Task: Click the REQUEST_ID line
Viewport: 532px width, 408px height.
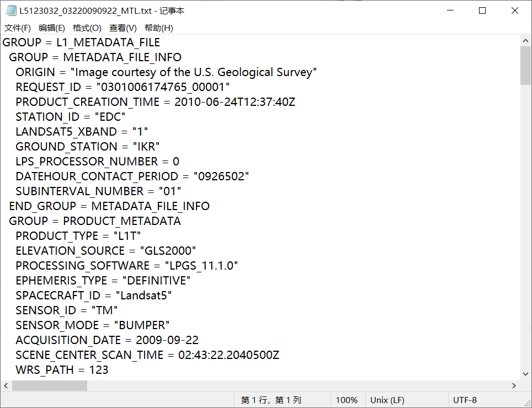Action: (123, 87)
